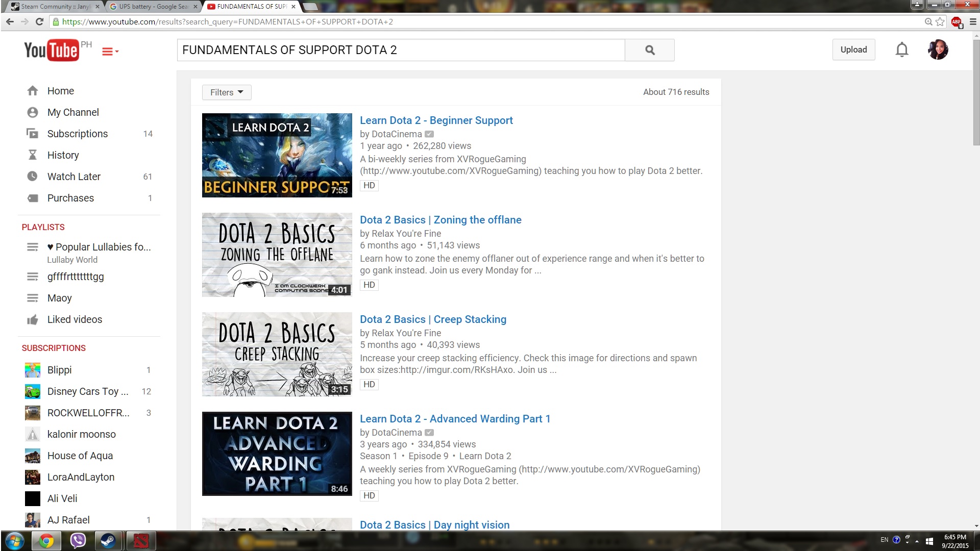The width and height of the screenshot is (980, 551).
Task: Reload the page with the refresh icon
Action: 39,21
